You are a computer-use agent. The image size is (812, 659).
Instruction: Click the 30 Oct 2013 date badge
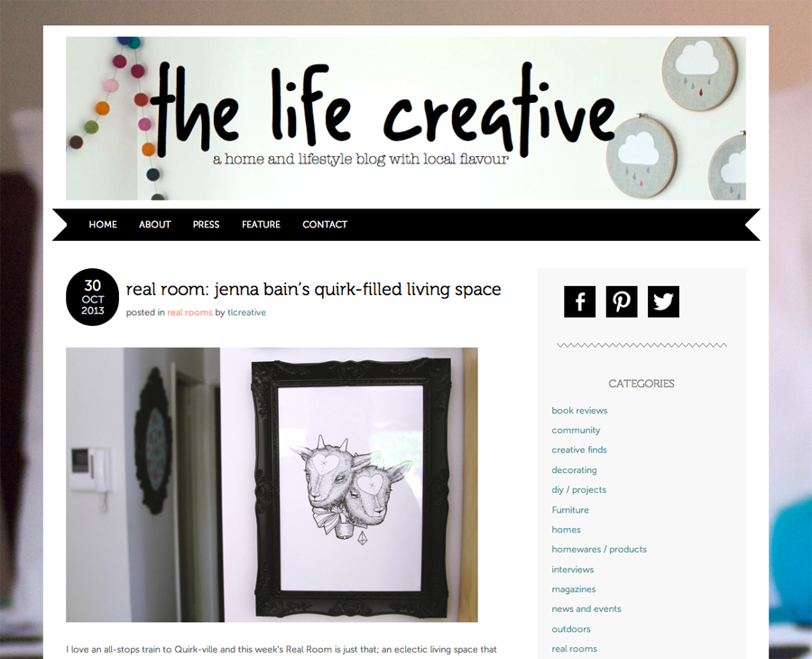[x=93, y=297]
